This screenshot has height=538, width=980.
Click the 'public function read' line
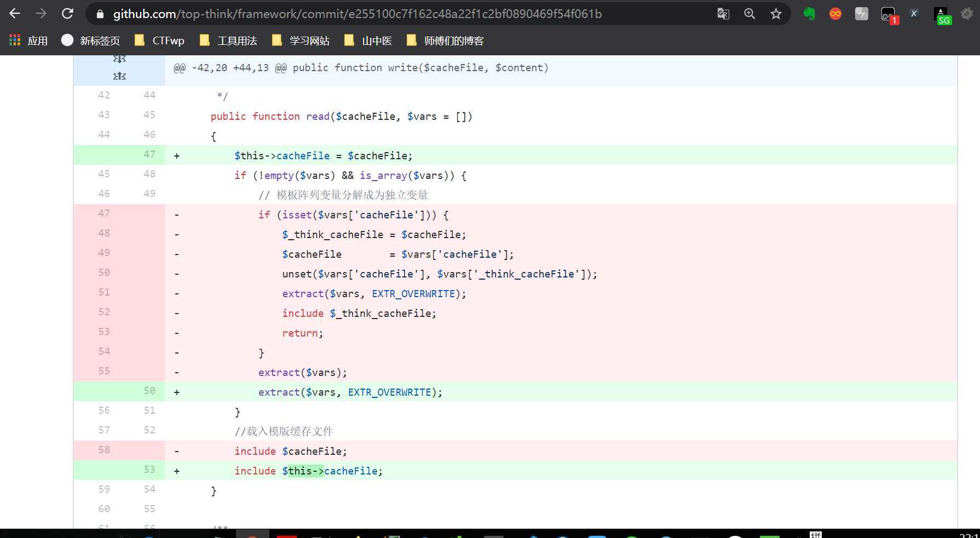(x=341, y=116)
